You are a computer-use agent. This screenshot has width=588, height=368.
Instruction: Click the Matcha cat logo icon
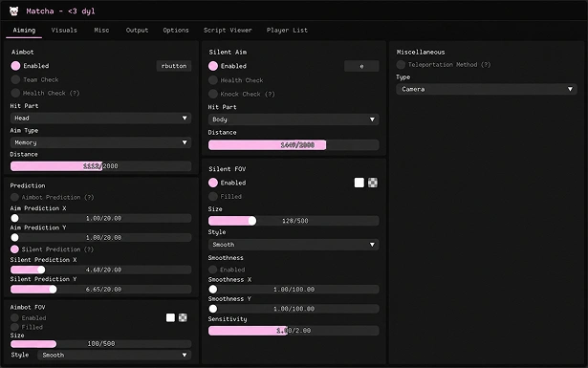point(14,11)
